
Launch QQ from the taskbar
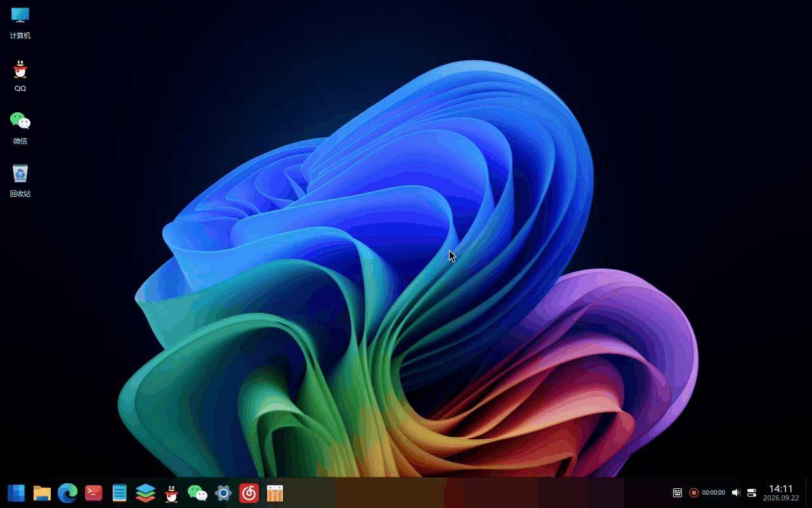(x=171, y=493)
